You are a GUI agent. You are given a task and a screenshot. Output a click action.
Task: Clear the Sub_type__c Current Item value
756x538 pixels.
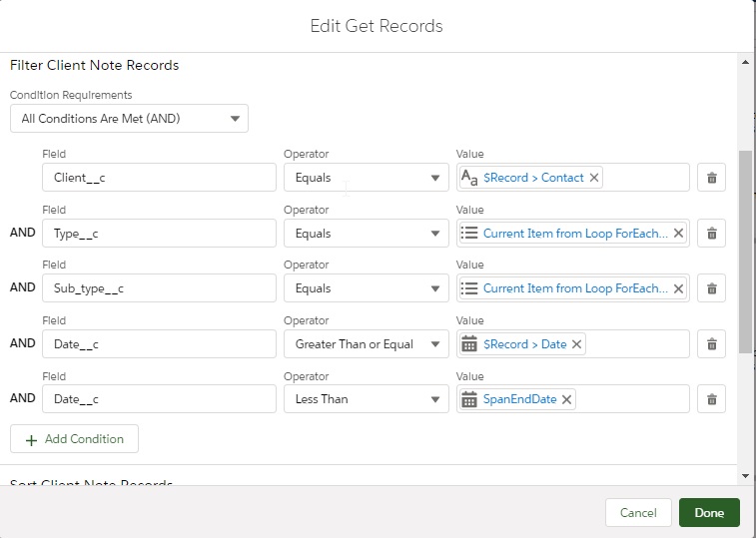[x=679, y=288]
